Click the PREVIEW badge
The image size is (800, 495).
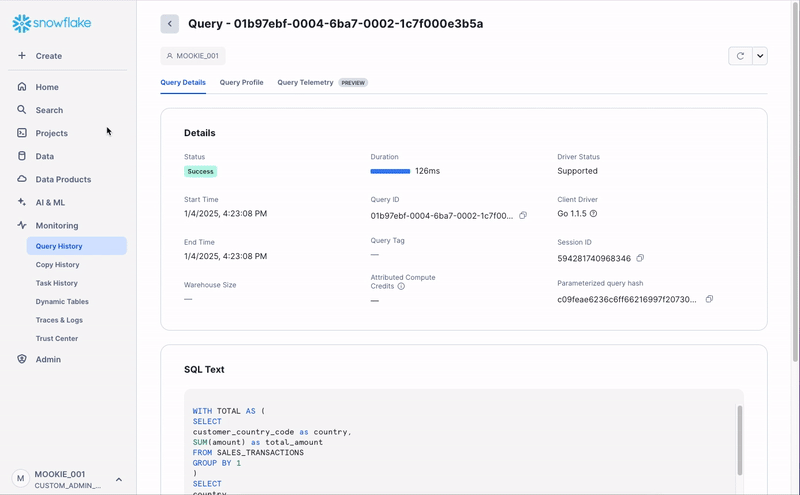353,83
